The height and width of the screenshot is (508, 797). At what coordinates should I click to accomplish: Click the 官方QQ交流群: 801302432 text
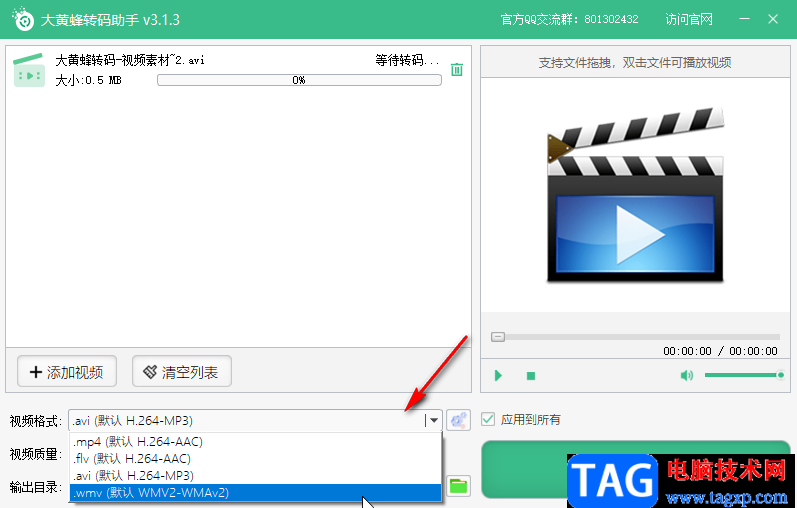(569, 19)
